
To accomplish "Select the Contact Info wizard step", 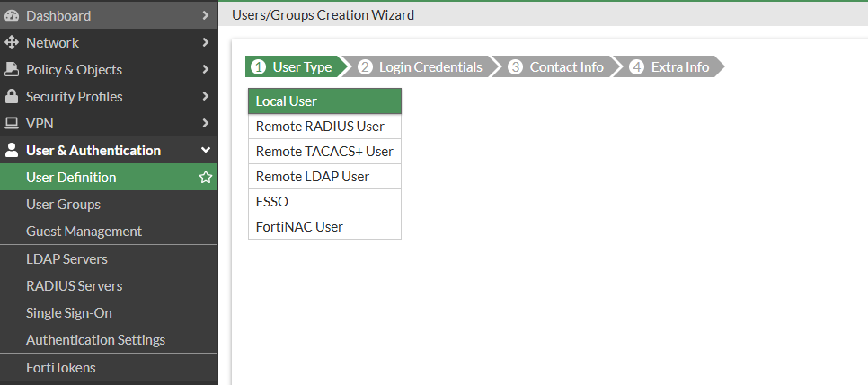I will tap(557, 67).
